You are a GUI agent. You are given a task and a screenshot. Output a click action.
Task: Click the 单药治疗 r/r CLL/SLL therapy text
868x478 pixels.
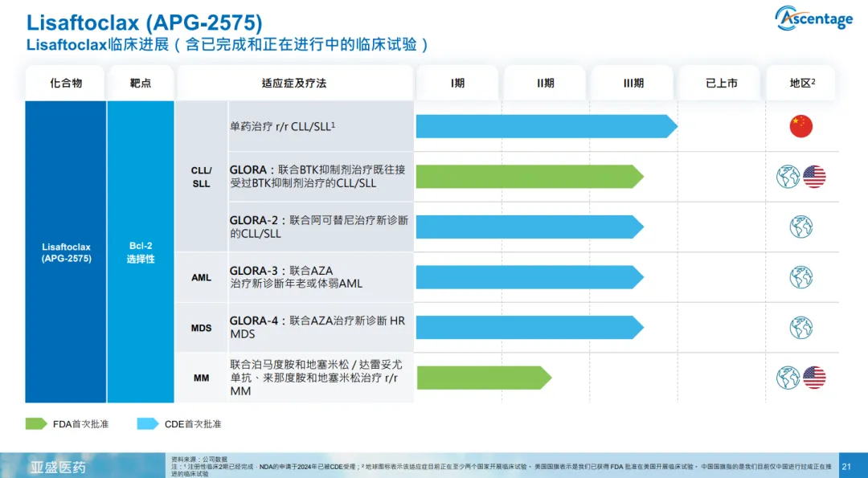(283, 126)
